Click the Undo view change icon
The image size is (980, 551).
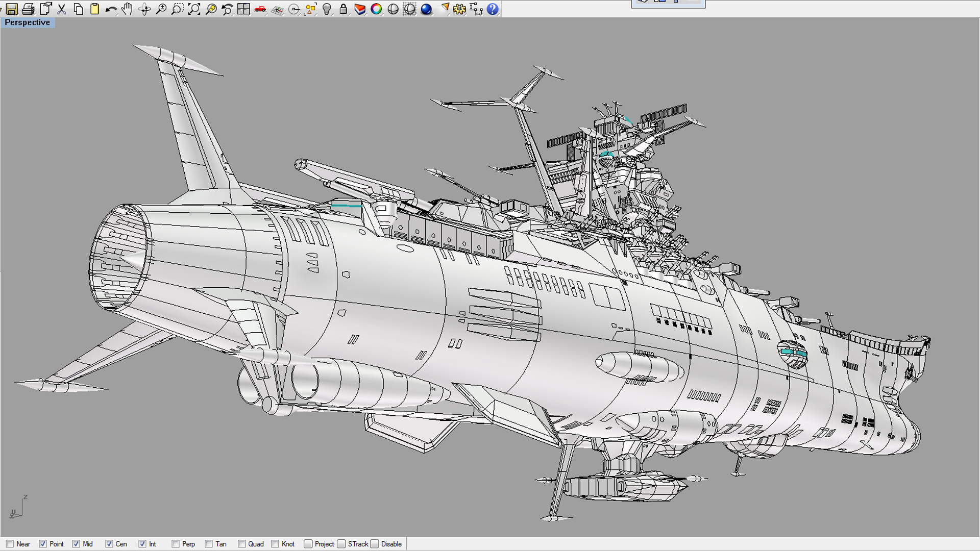pos(227,9)
